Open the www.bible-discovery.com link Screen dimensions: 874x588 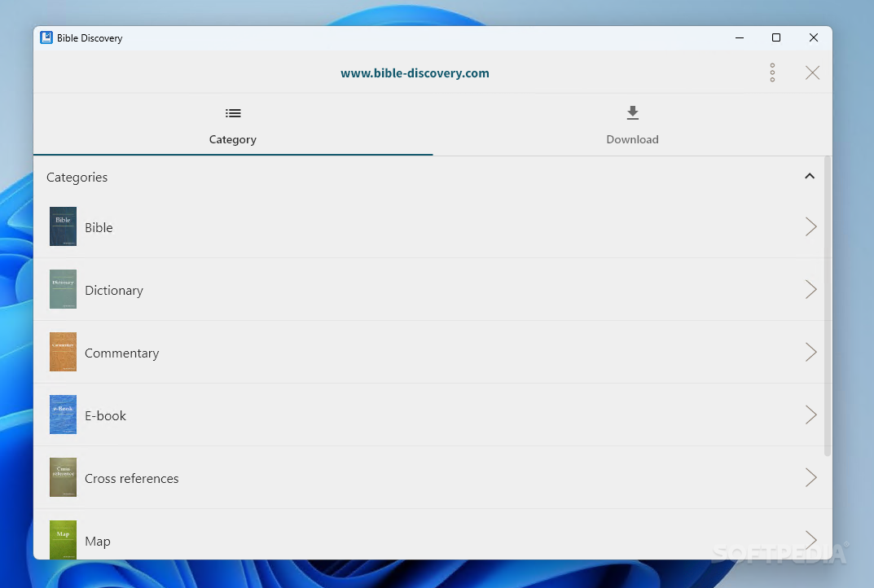click(415, 73)
